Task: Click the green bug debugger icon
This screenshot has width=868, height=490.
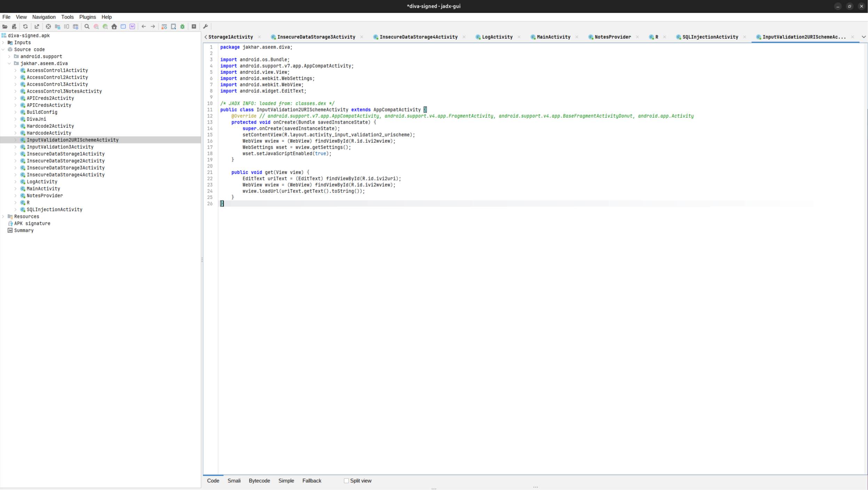Action: pos(182,26)
